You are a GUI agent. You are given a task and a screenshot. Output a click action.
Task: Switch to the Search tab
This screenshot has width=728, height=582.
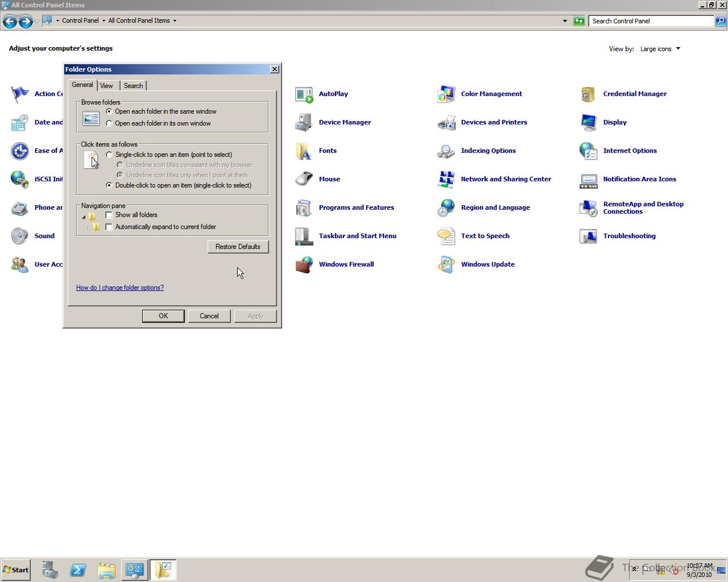click(134, 86)
